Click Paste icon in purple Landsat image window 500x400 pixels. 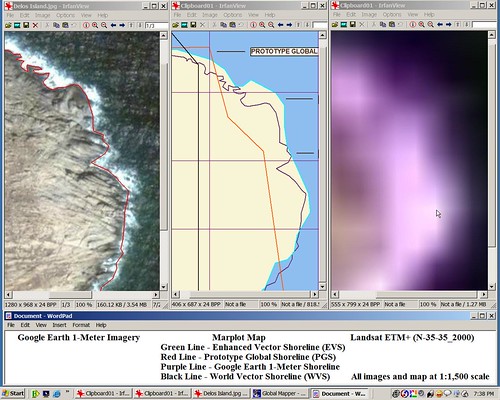(x=392, y=24)
